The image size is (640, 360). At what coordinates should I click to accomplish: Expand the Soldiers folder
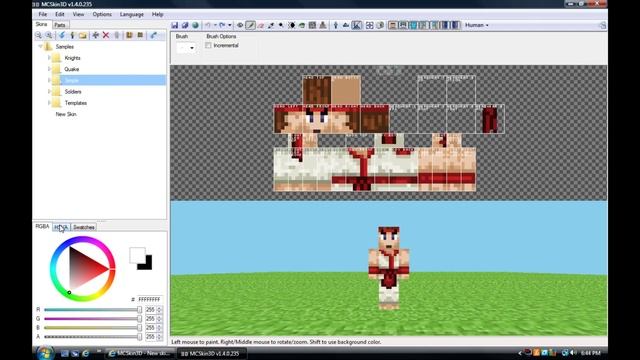tap(49, 91)
